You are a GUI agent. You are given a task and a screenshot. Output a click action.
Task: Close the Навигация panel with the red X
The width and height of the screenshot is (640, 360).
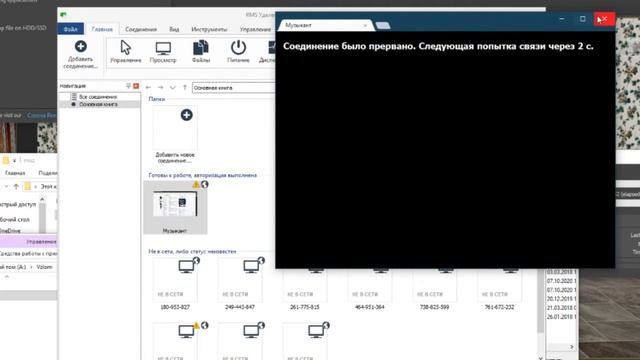136,86
